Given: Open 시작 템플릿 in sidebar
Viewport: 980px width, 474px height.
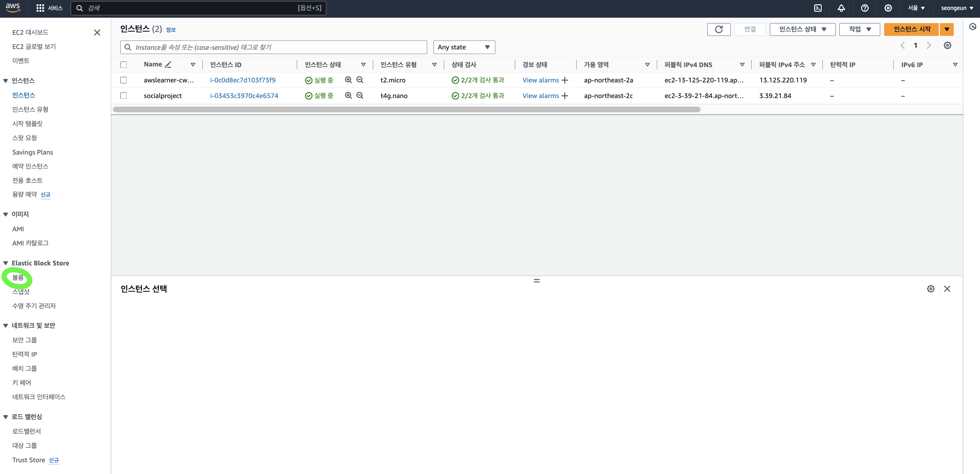Looking at the screenshot, I should point(27,123).
